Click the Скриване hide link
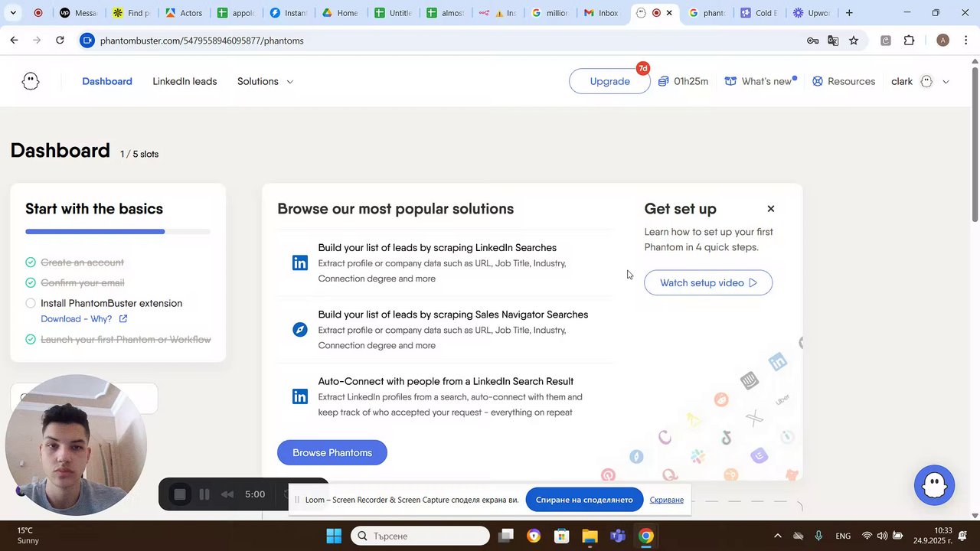980x551 pixels. click(x=667, y=500)
